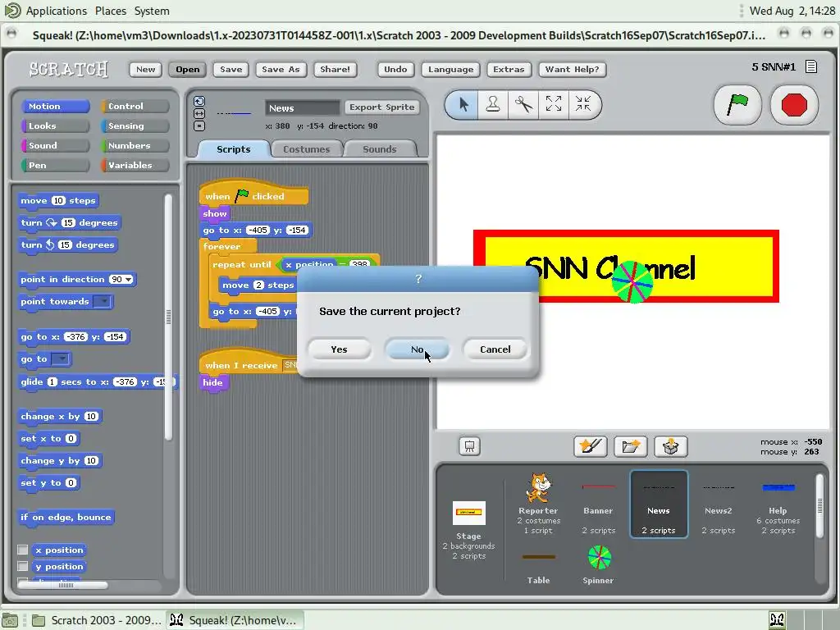The height and width of the screenshot is (630, 840).
Task: Open the Places menu
Action: click(111, 11)
